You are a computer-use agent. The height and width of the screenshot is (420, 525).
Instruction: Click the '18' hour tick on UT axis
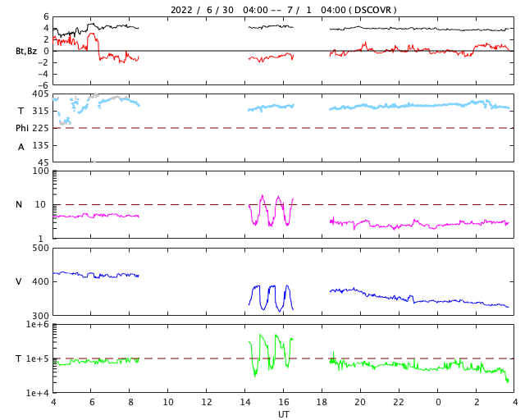[322, 402]
